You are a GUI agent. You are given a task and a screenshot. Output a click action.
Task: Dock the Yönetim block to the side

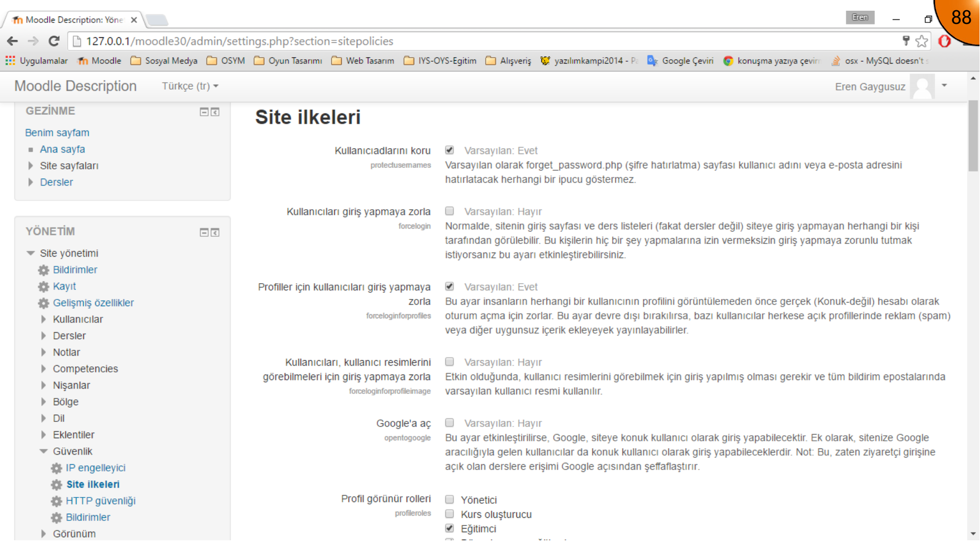tap(215, 232)
